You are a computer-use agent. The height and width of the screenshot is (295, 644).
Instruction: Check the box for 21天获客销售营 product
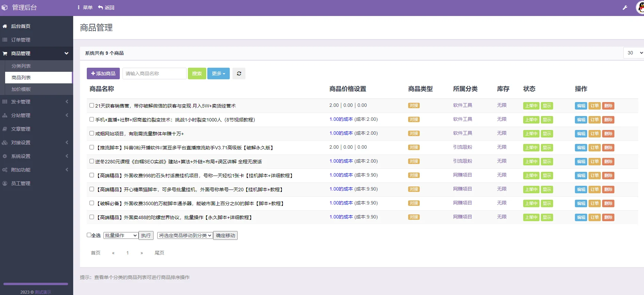pos(92,105)
